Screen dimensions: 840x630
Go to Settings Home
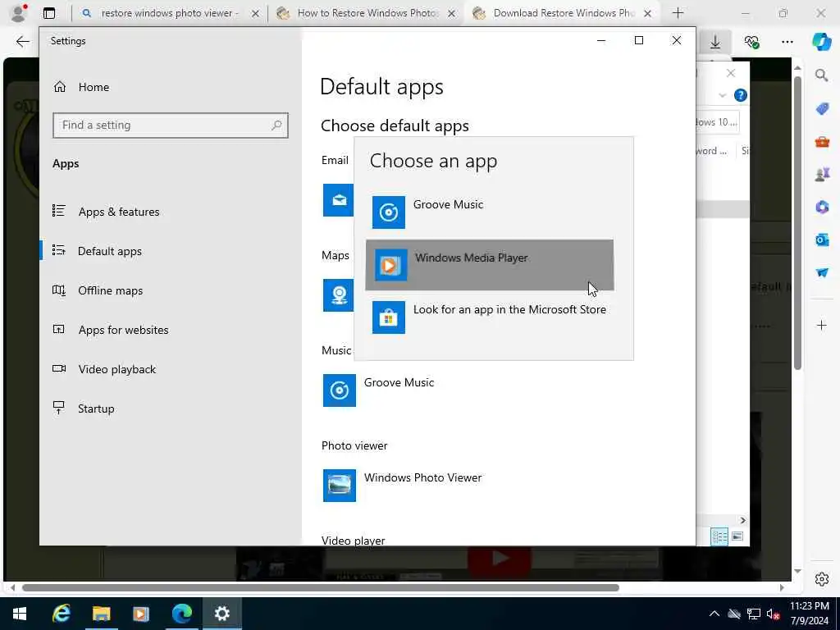(81, 87)
